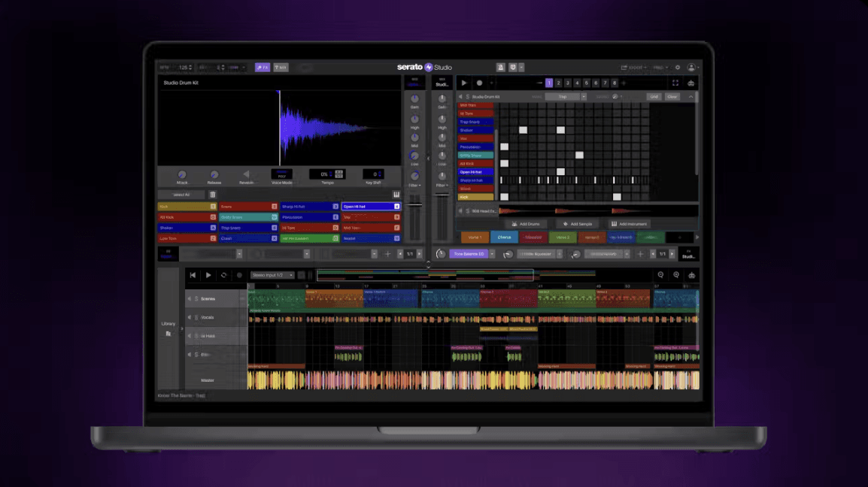Click the robot icon at timeline right
The height and width of the screenshot is (487, 868).
point(691,275)
